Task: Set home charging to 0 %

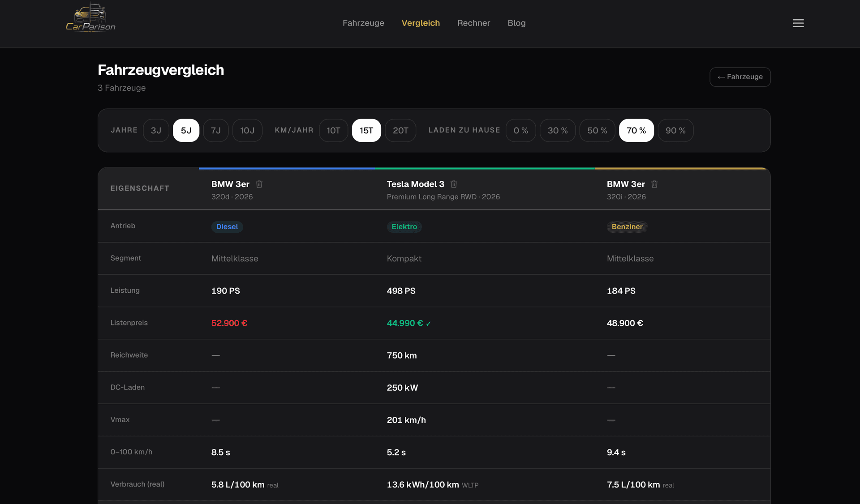Action: click(x=520, y=130)
